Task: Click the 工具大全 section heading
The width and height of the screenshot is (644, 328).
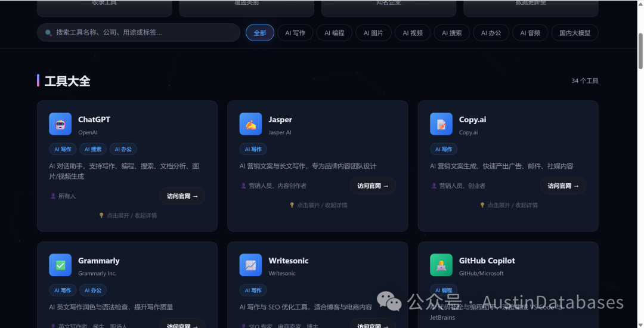Action: (x=67, y=81)
